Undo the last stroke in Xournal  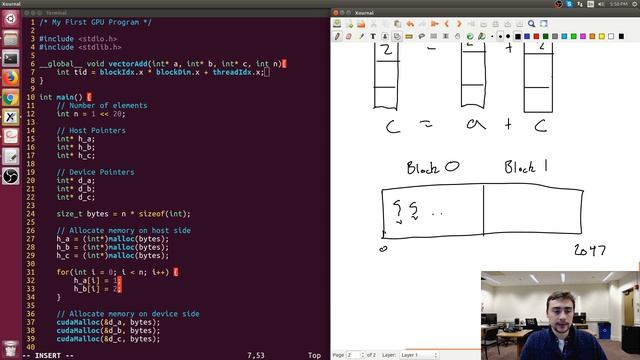point(410,24)
